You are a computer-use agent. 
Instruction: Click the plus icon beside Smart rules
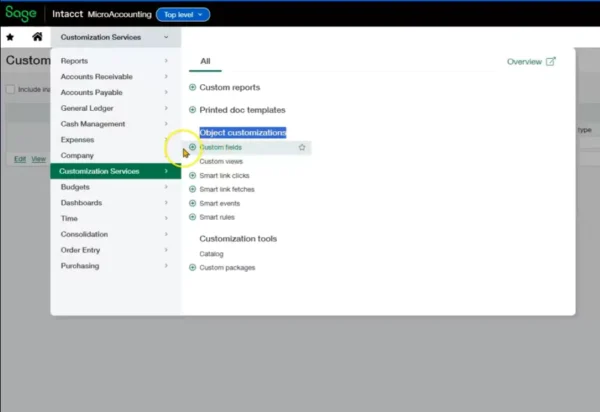click(x=192, y=217)
